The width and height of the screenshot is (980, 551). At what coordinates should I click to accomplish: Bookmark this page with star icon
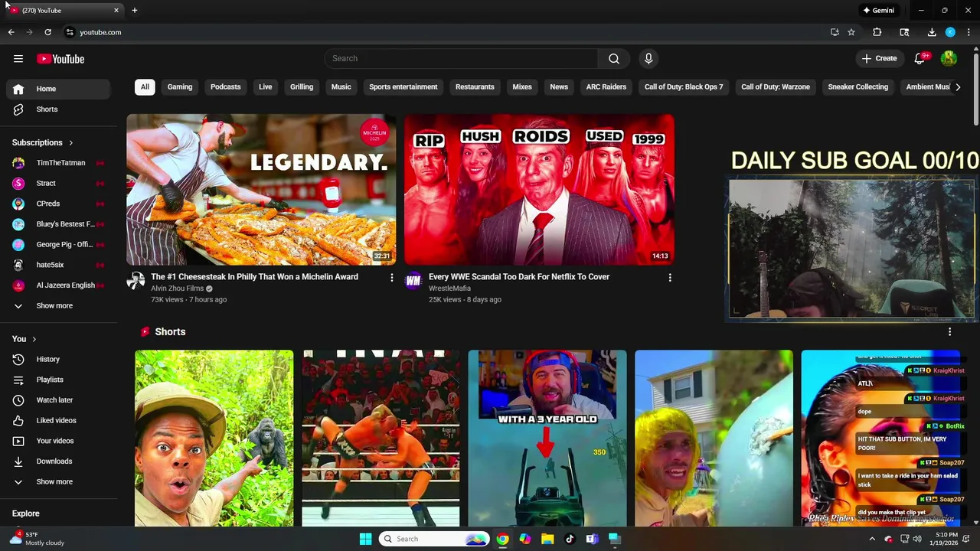(x=851, y=32)
